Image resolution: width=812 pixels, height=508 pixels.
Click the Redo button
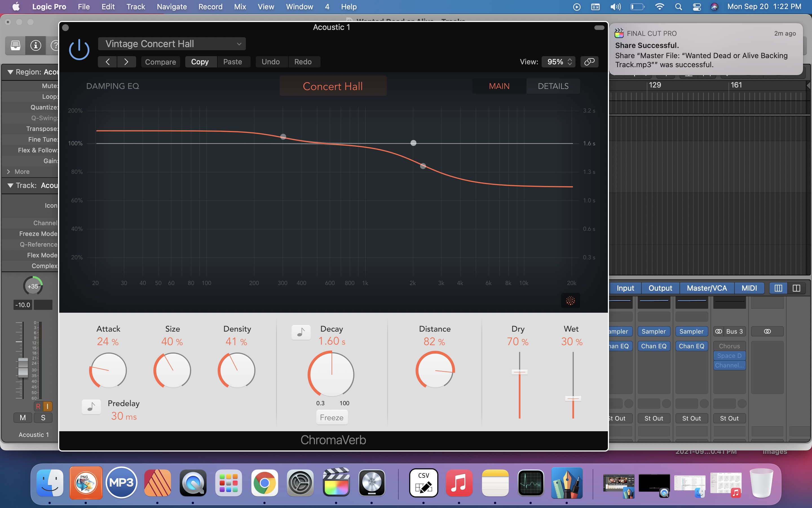click(x=303, y=62)
